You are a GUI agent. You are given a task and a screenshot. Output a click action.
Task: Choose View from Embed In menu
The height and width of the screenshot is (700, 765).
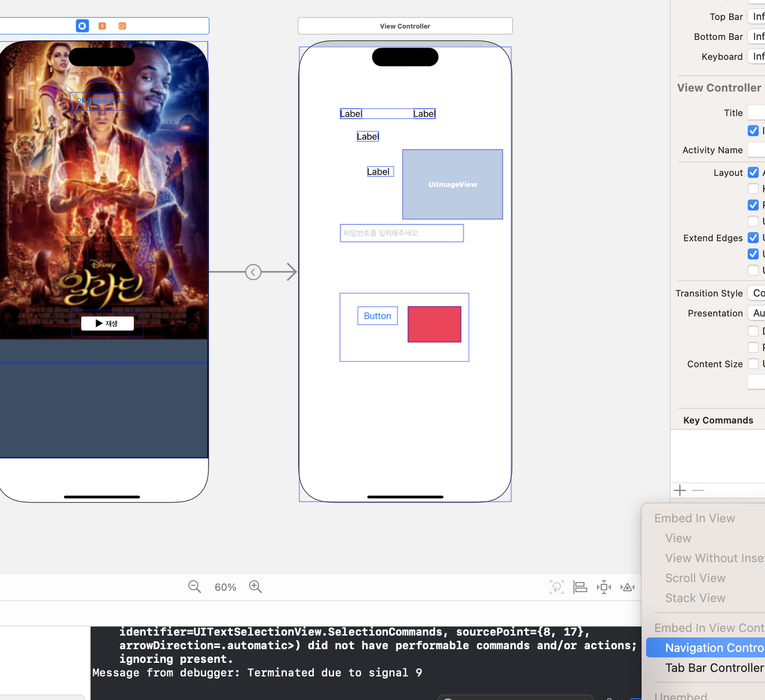678,538
